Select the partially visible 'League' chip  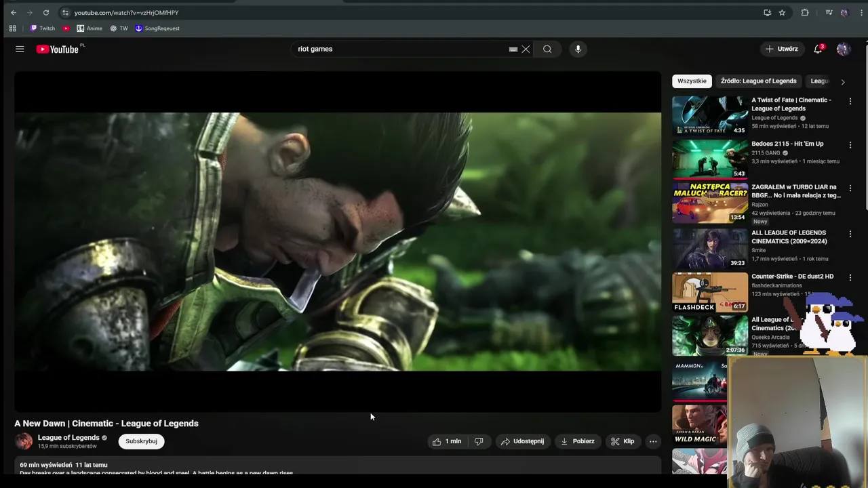tap(820, 81)
